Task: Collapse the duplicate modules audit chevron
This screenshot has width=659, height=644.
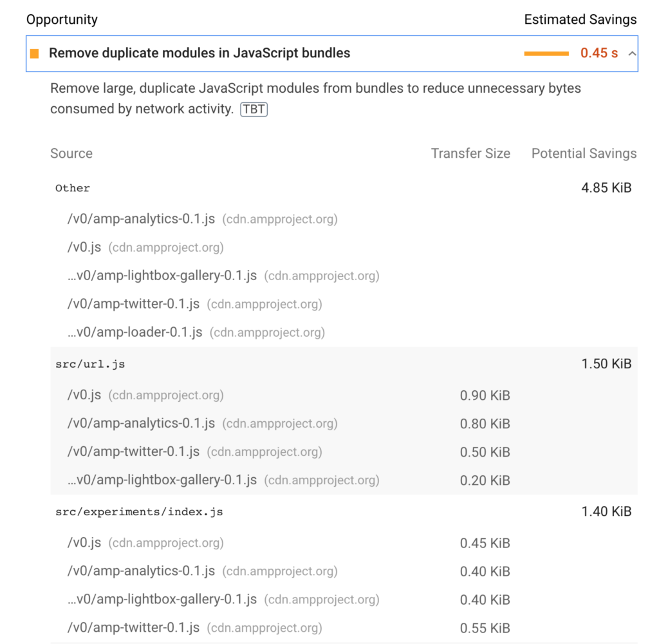Action: (x=632, y=53)
